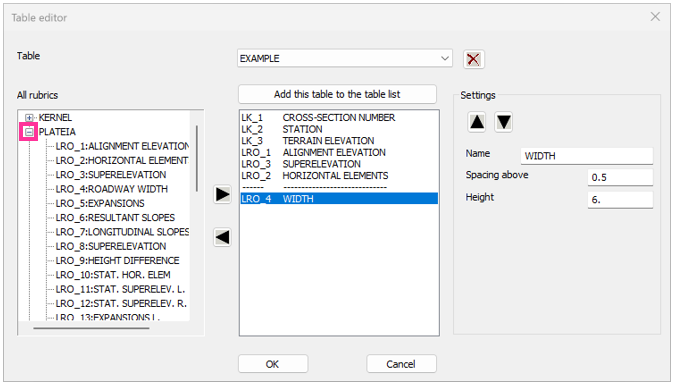675x386 pixels.
Task: Select LRO_11:STAT. SUPERELEV. L. in tree
Action: point(121,289)
